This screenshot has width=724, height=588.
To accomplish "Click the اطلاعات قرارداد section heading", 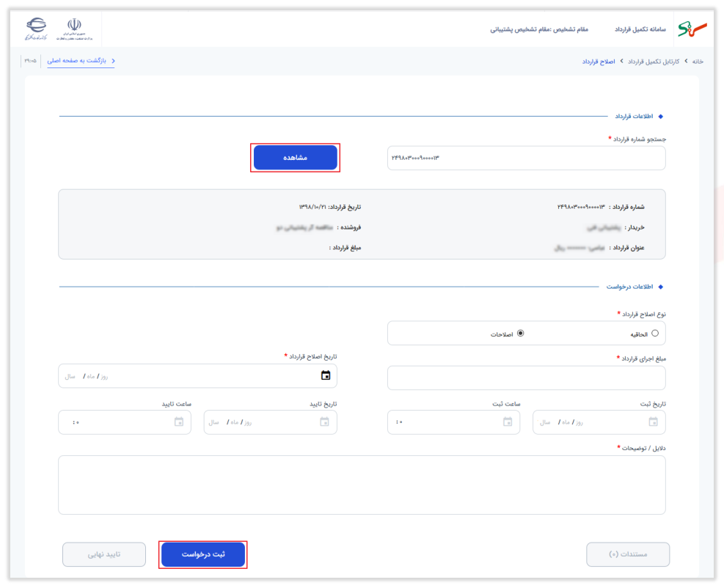I will [634, 117].
